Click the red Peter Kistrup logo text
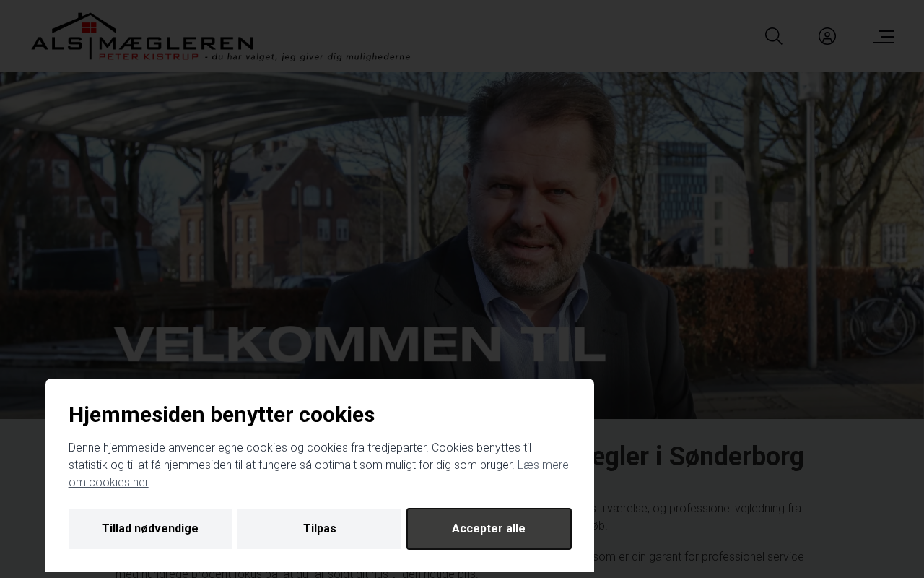The height and width of the screenshot is (578, 924). tap(148, 56)
